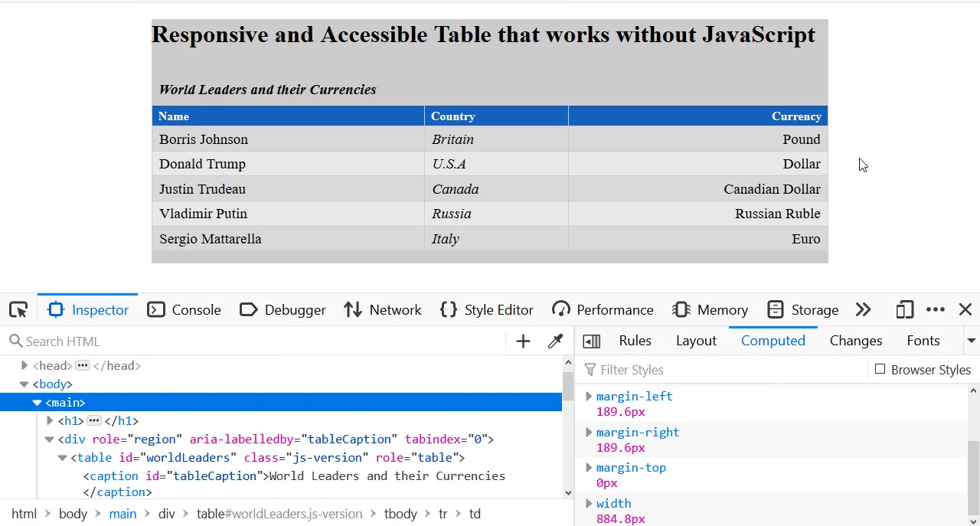This screenshot has height=526, width=980.
Task: Open the Layout tab
Action: pyautogui.click(x=696, y=341)
